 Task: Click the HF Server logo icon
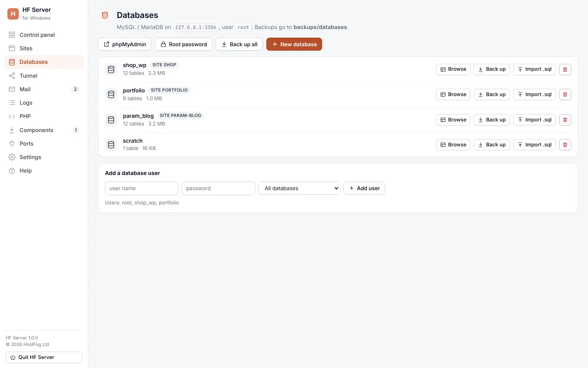[13, 14]
